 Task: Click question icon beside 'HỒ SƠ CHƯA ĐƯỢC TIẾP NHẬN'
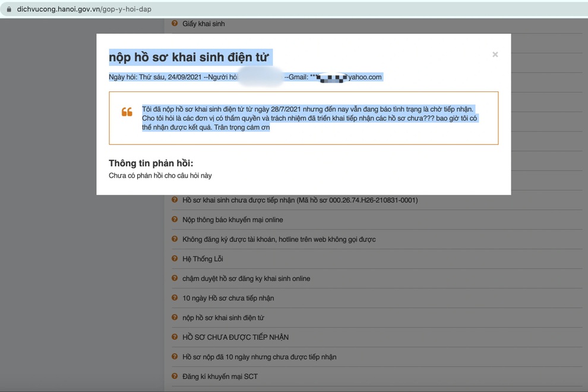coord(175,337)
